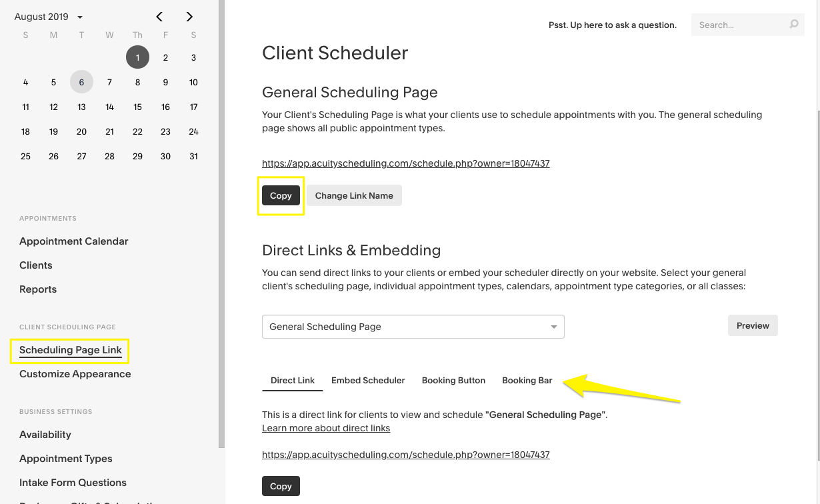Select the Booking Bar tab

[x=527, y=381]
